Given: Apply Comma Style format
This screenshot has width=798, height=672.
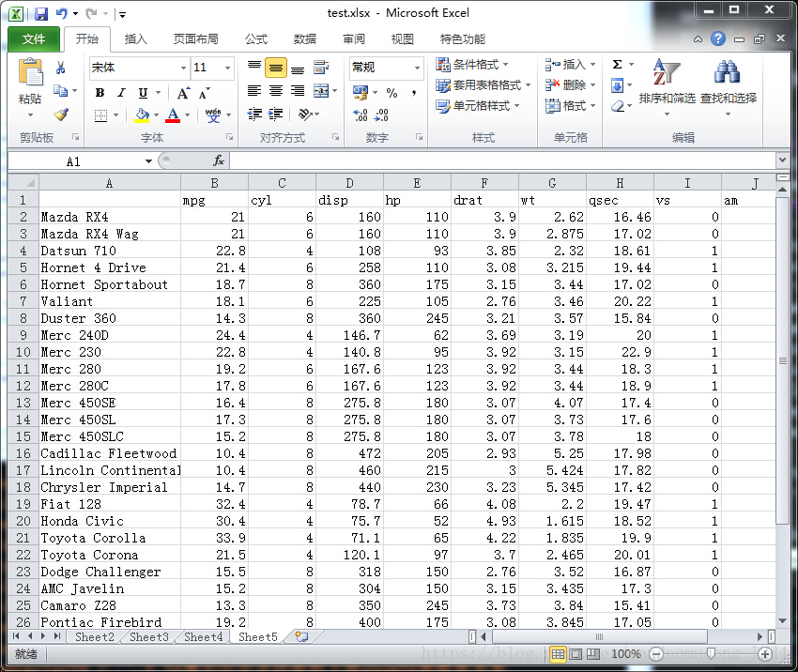Looking at the screenshot, I should [x=414, y=93].
